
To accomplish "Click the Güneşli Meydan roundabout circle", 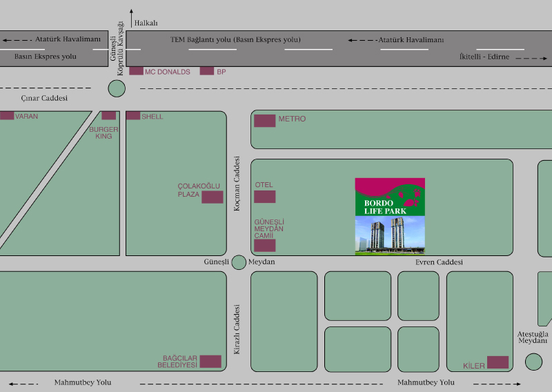I will point(239,262).
